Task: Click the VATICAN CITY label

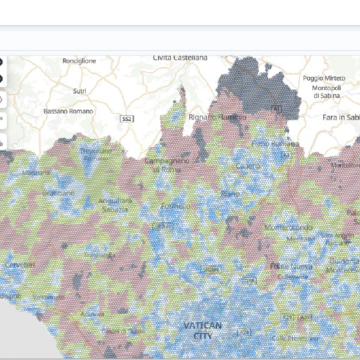Action: (x=203, y=330)
